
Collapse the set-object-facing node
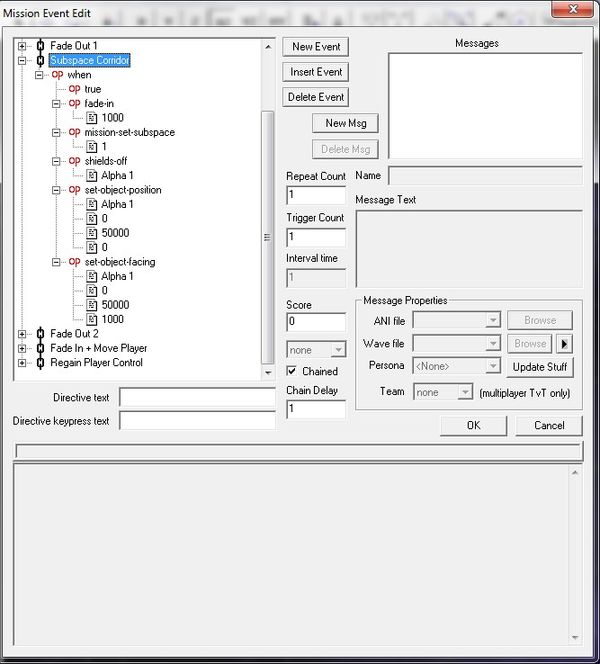[x=58, y=262]
